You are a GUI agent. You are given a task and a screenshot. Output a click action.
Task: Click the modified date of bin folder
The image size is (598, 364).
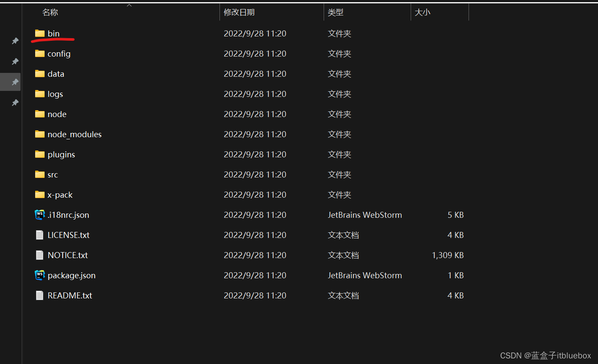pos(255,33)
